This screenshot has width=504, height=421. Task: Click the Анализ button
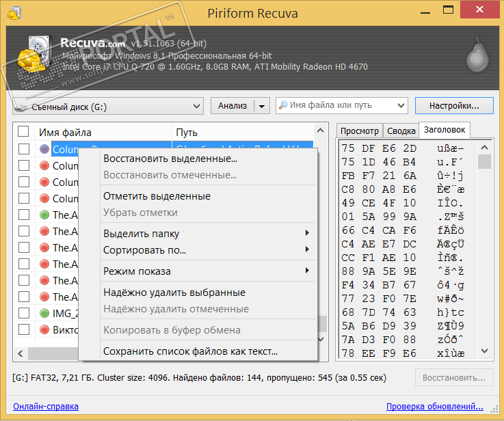pos(233,106)
